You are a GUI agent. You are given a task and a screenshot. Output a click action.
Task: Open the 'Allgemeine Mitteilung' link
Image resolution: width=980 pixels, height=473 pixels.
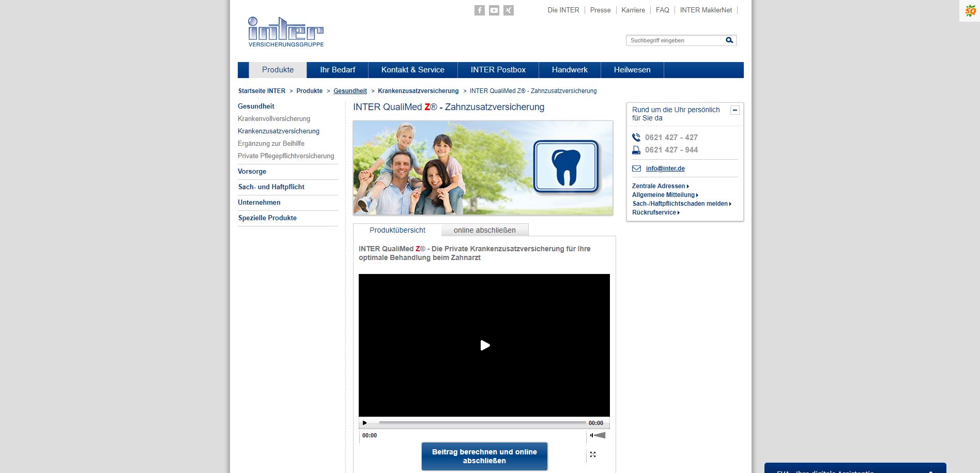665,195
